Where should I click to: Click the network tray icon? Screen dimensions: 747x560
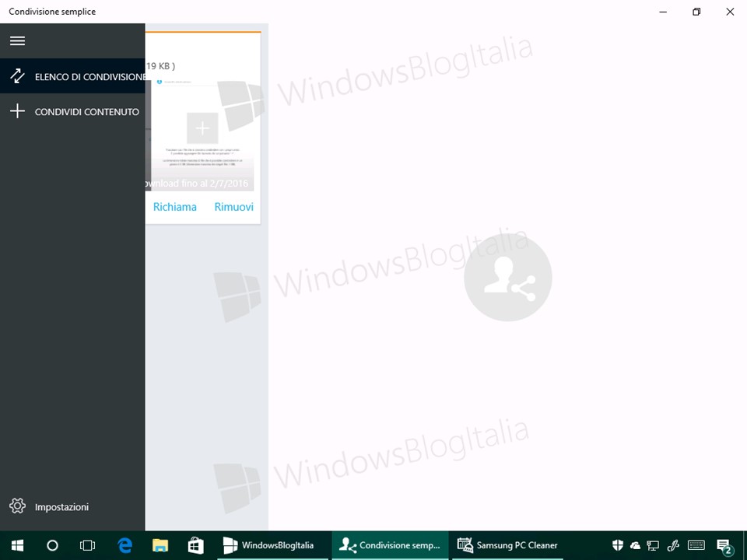pyautogui.click(x=653, y=546)
